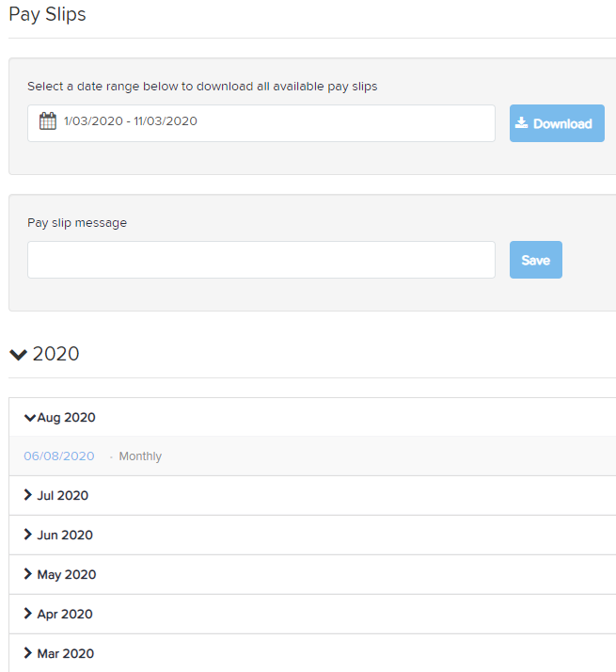Expand the Apr 2020 section label

coord(65,615)
